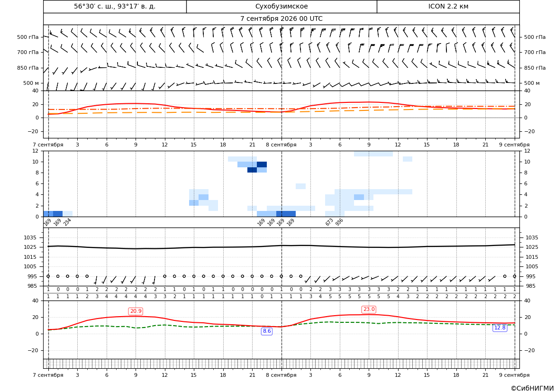The width and height of the screenshot is (554, 392).
Task: Click the ©СибНИГМИ copyright text
Action: point(532,388)
